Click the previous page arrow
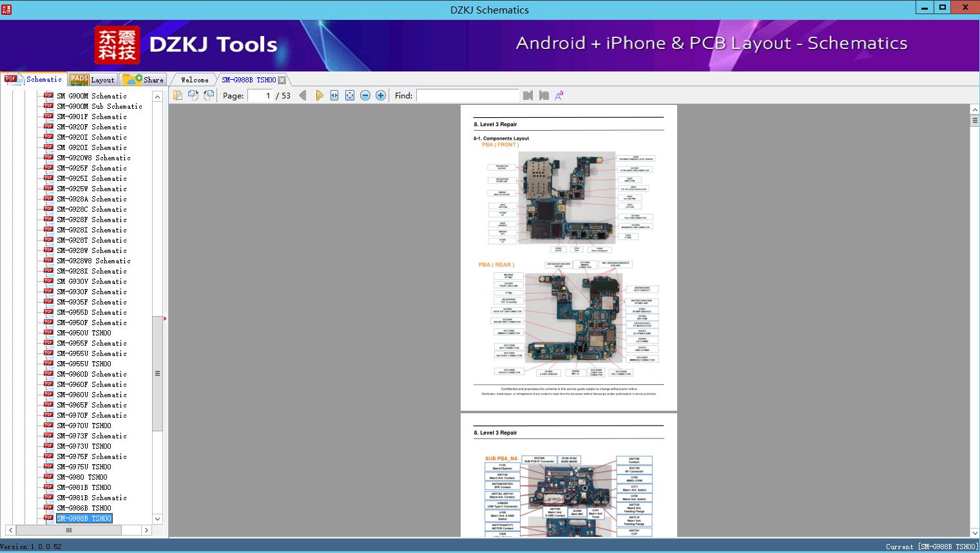The image size is (980, 553). pos(302,95)
